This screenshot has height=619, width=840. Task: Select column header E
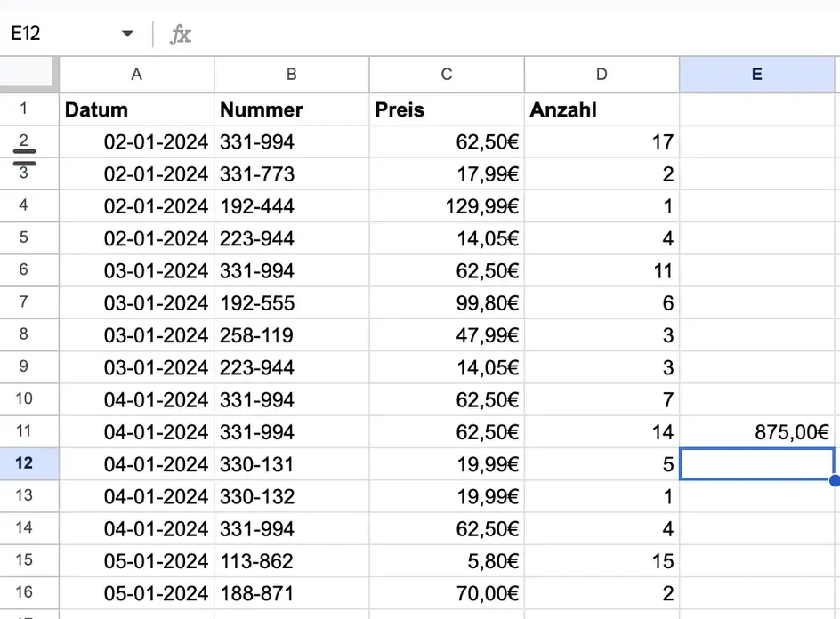pyautogui.click(x=756, y=75)
